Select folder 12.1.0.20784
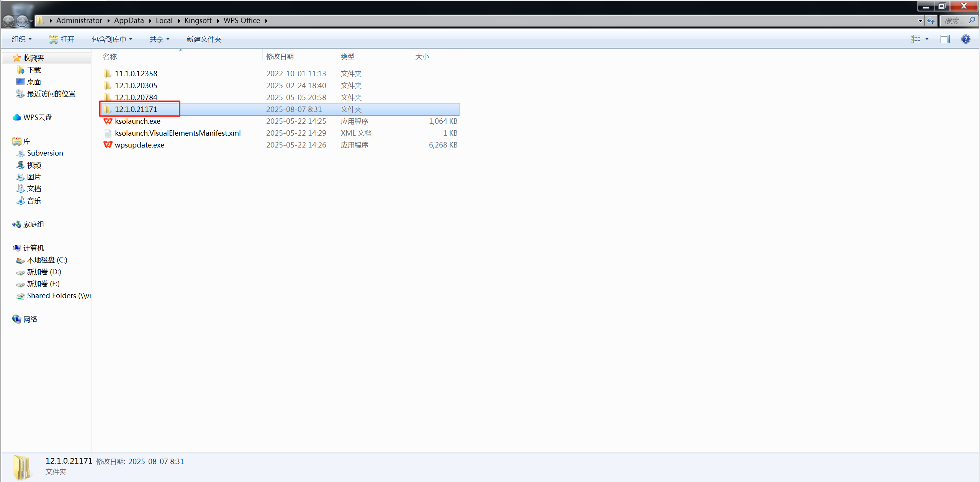The height and width of the screenshot is (482, 980). 136,97
